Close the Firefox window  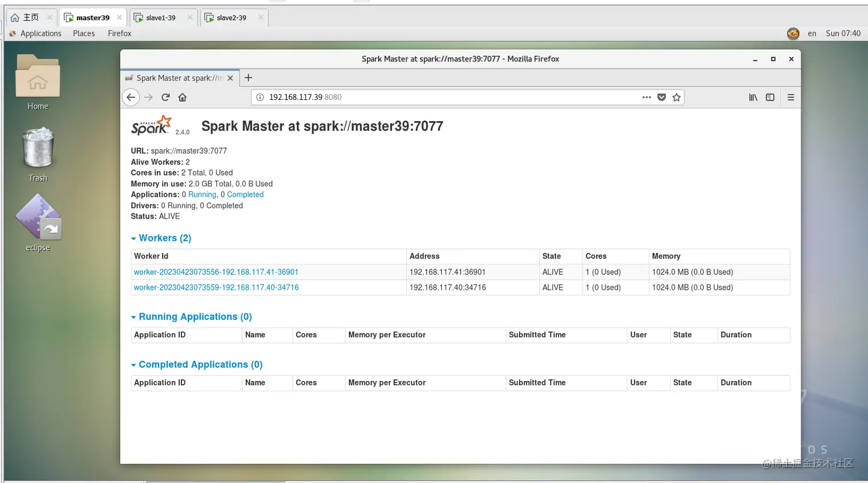(791, 59)
